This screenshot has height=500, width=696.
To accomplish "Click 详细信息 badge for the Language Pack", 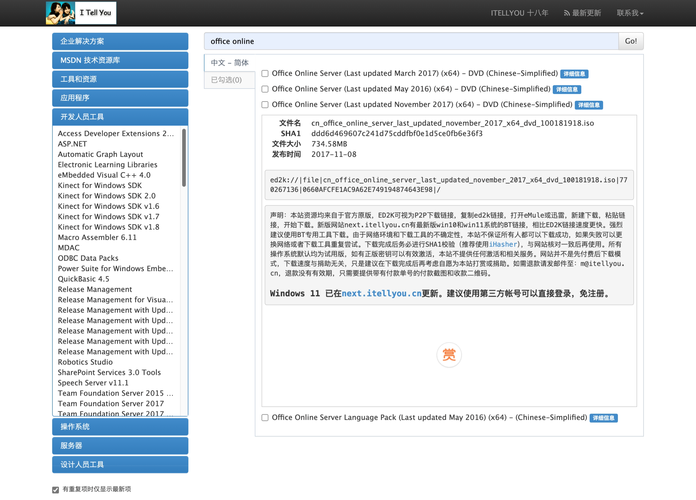I will click(x=603, y=418).
